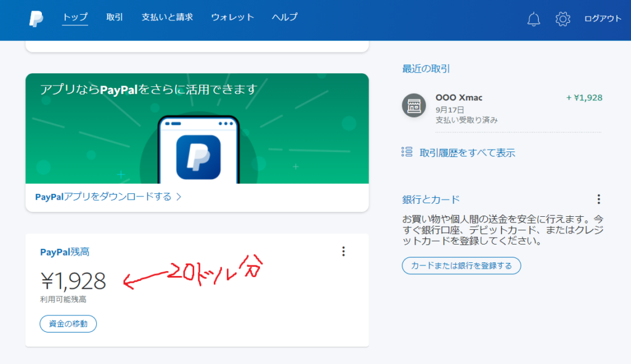Go to 支払いと請求 in navigation
631x364 pixels.
[x=167, y=17]
